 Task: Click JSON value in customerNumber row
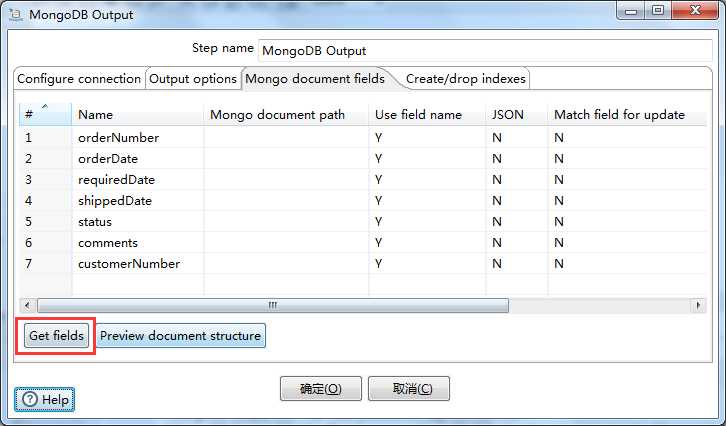click(x=517, y=263)
